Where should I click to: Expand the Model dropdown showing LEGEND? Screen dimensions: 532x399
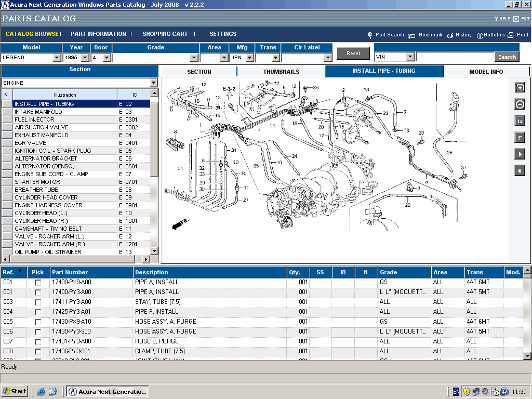(x=57, y=58)
